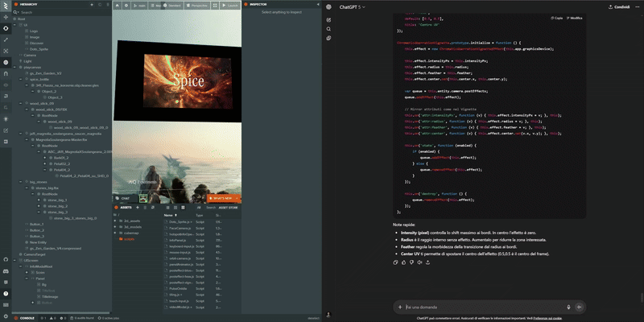The width and height of the screenshot is (644, 322).
Task: Open the help question mark icon
Action: point(6,294)
